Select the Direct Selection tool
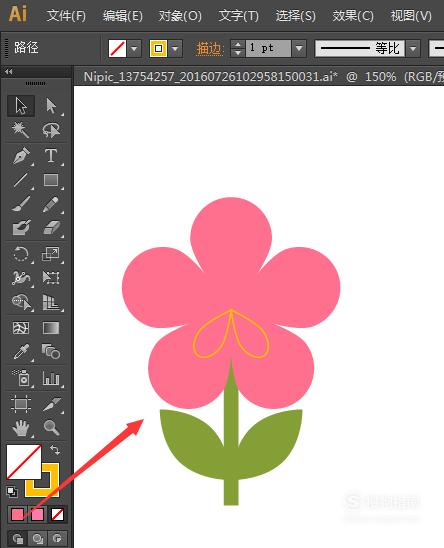444x548 pixels. (51, 106)
